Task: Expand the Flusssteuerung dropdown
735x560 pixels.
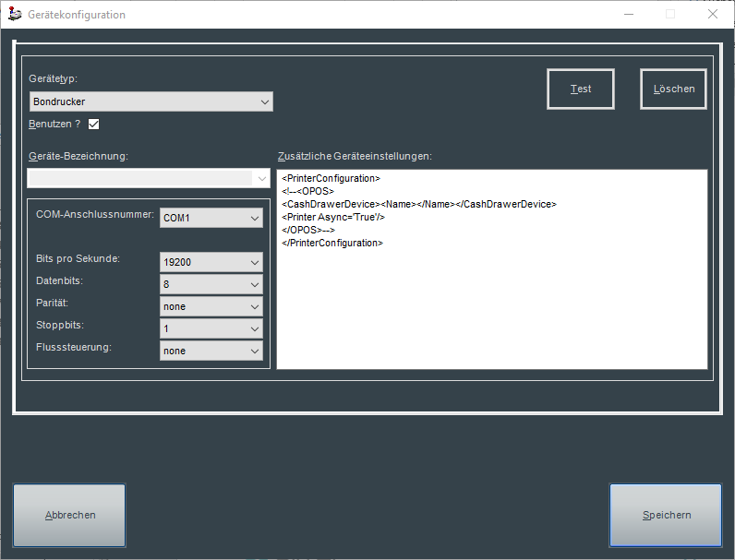Action: pyautogui.click(x=211, y=351)
